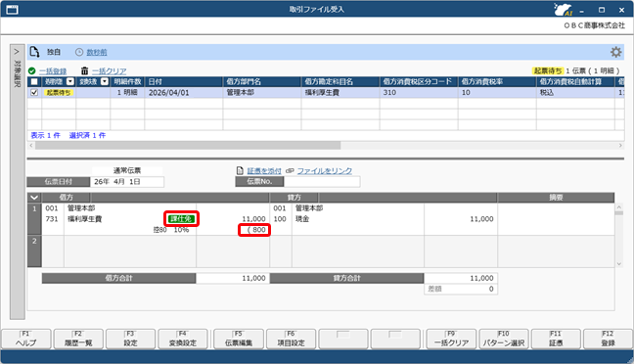Viewport: 634px width, 364px height.
Task: Open F4 変換設定 button
Action: point(183,339)
